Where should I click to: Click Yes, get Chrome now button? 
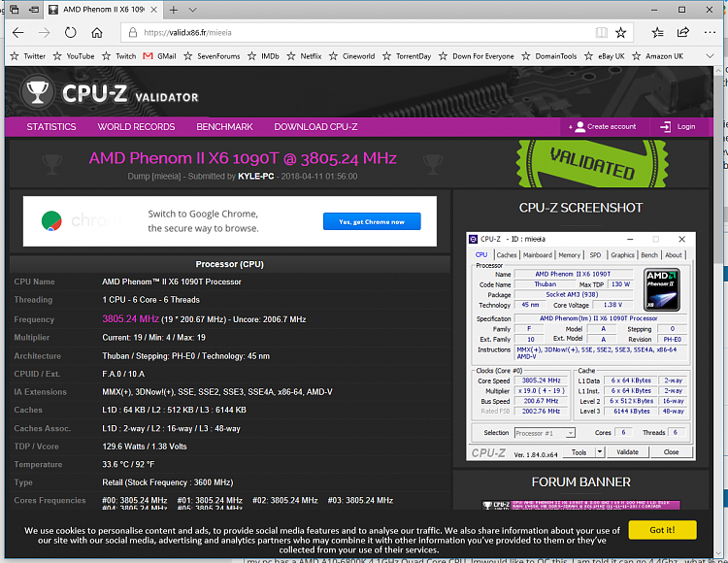[372, 222]
